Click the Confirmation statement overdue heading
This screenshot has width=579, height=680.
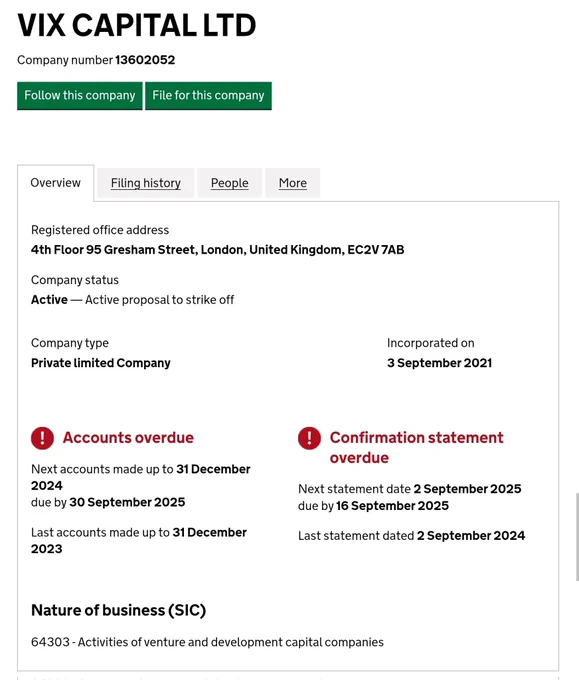point(416,448)
